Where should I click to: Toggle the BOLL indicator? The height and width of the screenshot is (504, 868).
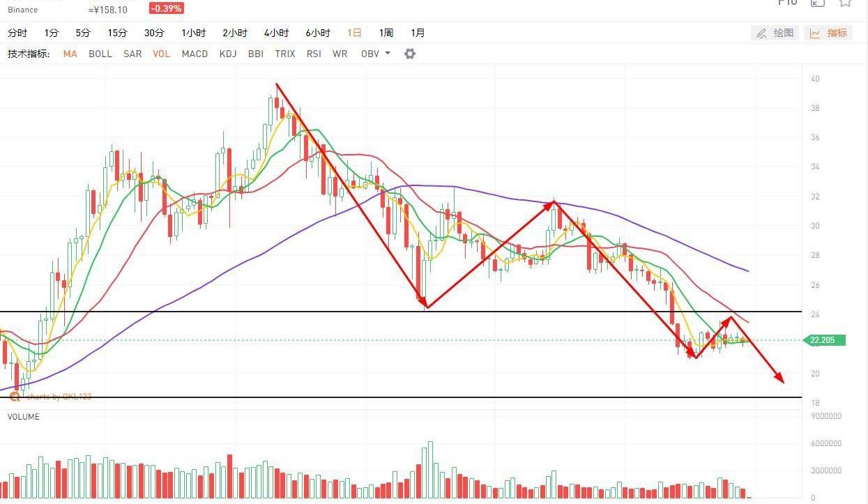[x=100, y=54]
